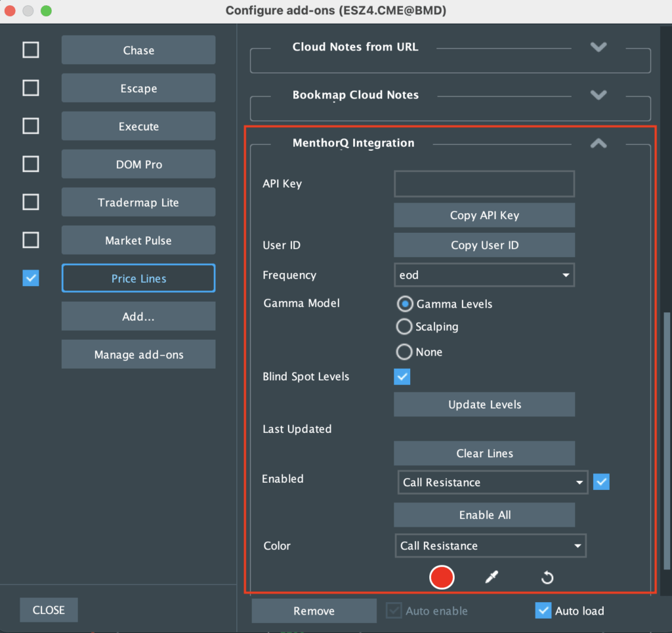Select None as the gamma model
Viewport: 672px width, 633px height.
[404, 352]
